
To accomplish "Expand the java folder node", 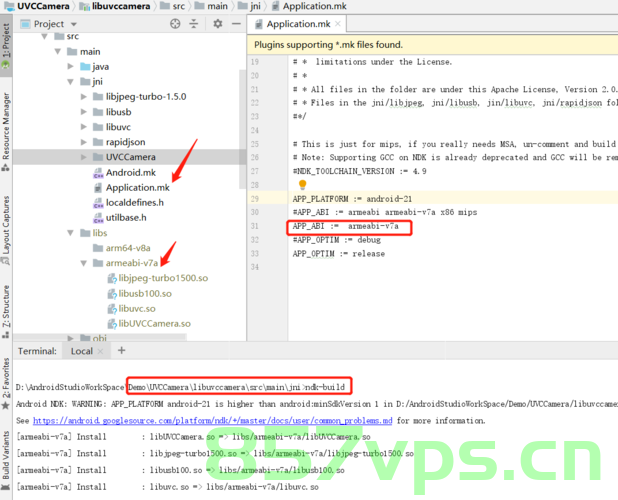I will click(71, 67).
